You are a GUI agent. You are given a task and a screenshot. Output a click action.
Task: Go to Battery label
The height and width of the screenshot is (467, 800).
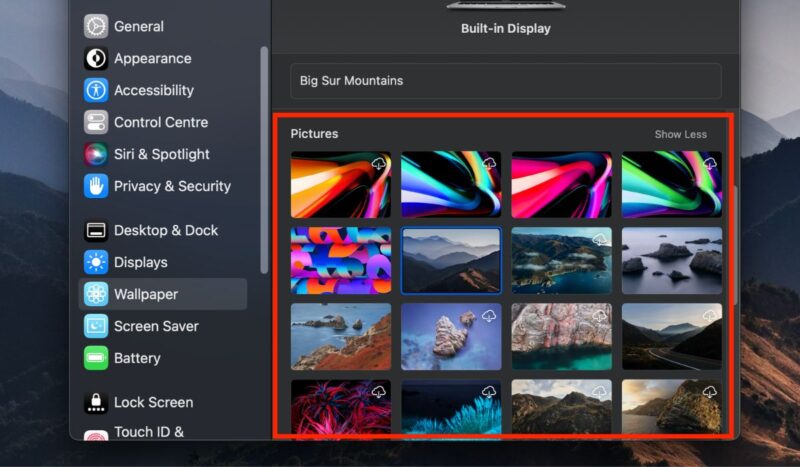[137, 358]
